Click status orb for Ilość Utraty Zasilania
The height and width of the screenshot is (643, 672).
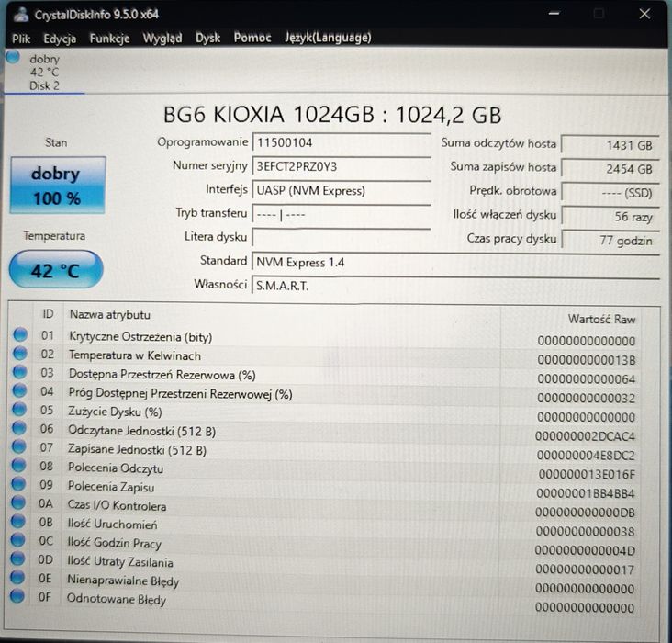(17, 558)
